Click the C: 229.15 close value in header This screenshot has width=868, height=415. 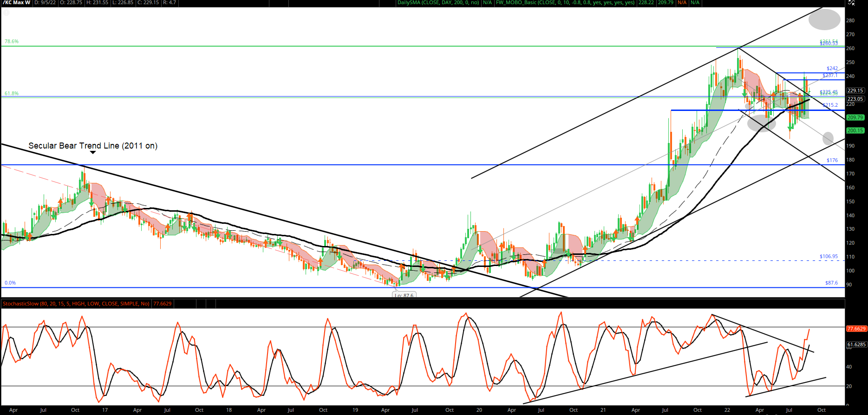pyautogui.click(x=148, y=3)
